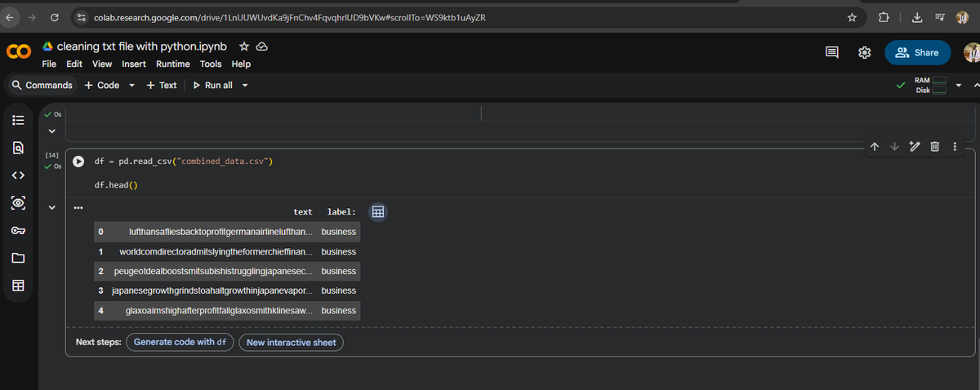Click the Run all button

212,85
